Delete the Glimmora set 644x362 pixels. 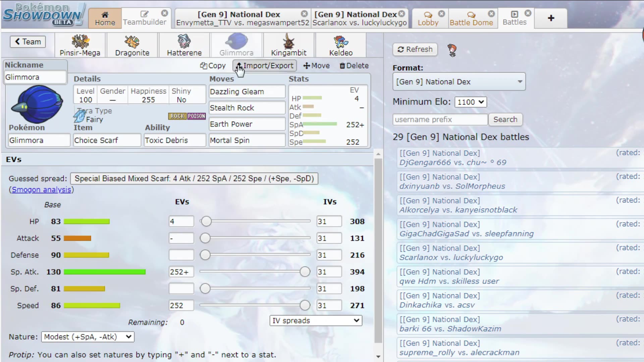pos(354,66)
